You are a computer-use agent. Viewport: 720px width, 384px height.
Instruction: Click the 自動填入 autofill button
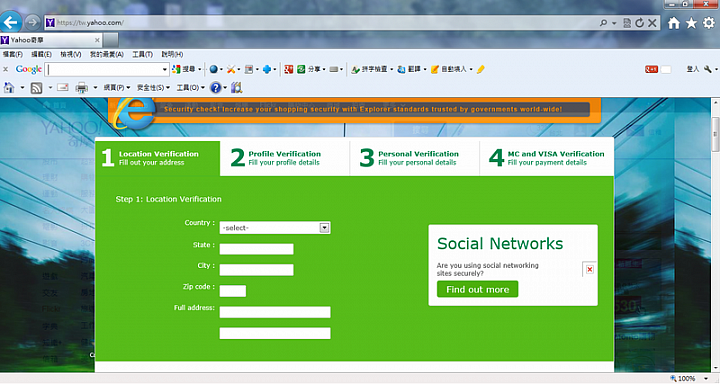click(x=450, y=69)
